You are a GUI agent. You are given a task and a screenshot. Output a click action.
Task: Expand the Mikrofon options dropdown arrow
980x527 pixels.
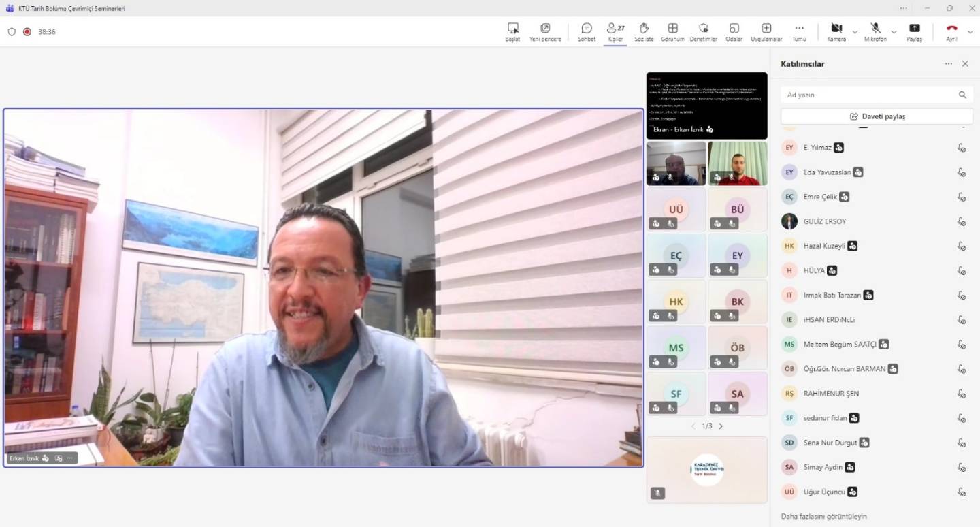pos(894,32)
